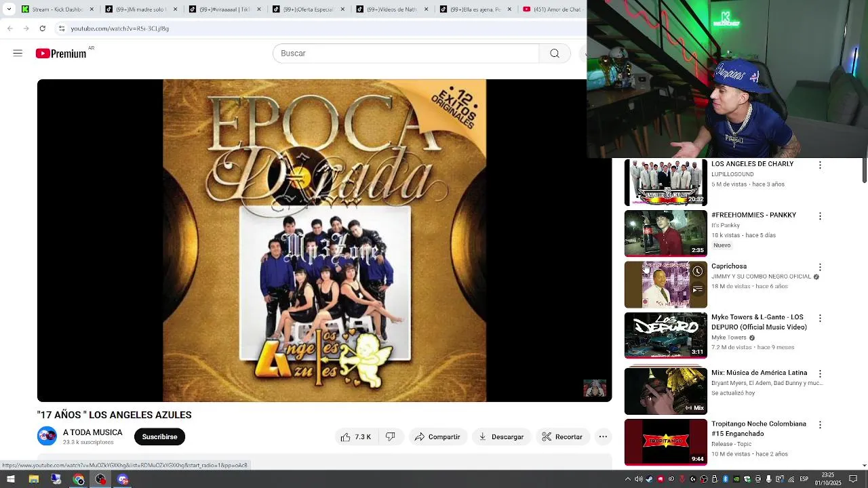Open LUPILLOSOUND channel name

[732, 174]
